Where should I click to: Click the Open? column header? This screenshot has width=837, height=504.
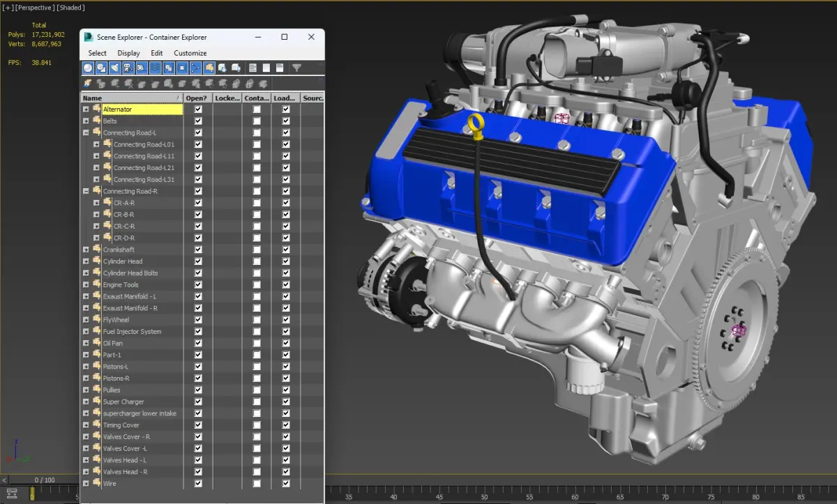coord(198,98)
